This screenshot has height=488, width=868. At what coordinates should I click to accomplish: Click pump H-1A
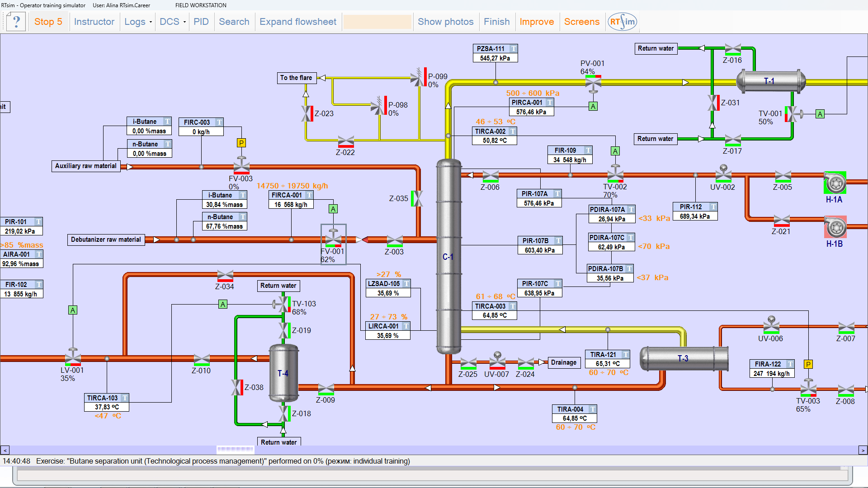[835, 183]
